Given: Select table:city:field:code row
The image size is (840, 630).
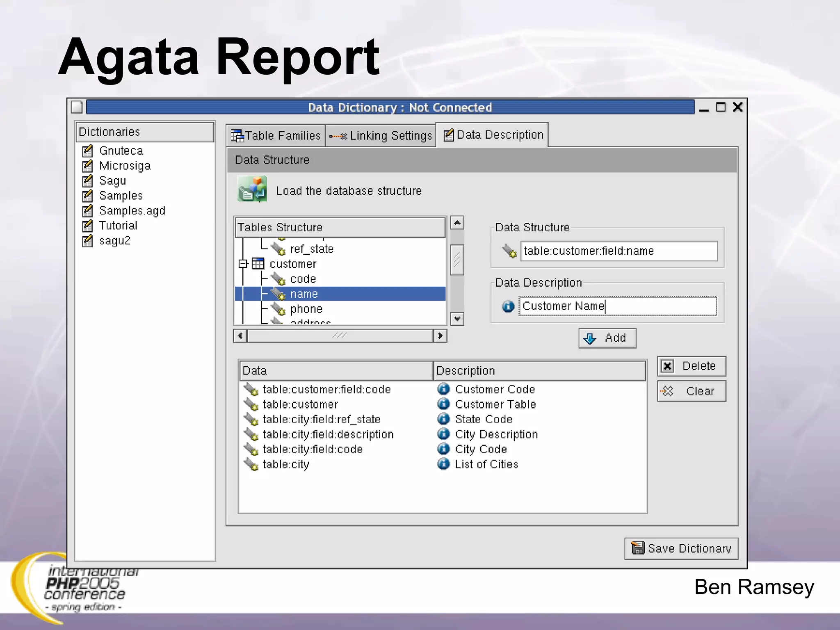Looking at the screenshot, I should 313,449.
